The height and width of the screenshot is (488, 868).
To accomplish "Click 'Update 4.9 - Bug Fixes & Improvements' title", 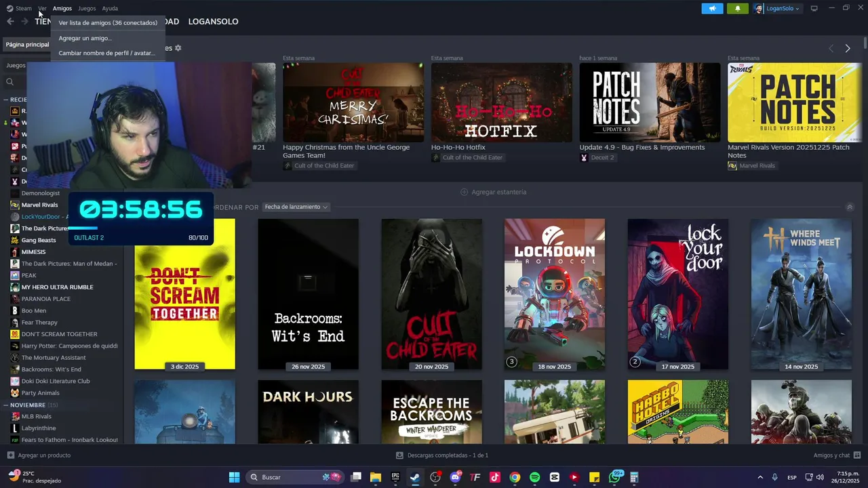I will [642, 147].
